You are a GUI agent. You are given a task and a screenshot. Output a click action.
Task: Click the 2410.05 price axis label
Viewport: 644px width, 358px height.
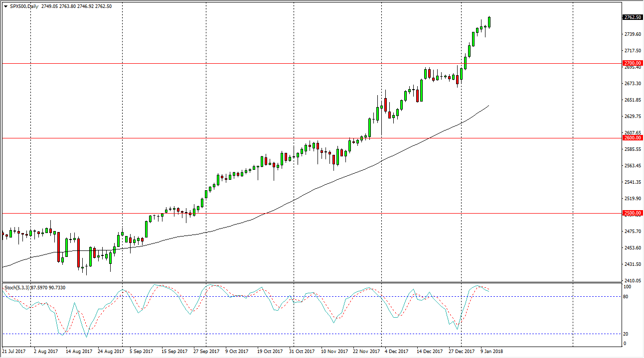(632, 281)
